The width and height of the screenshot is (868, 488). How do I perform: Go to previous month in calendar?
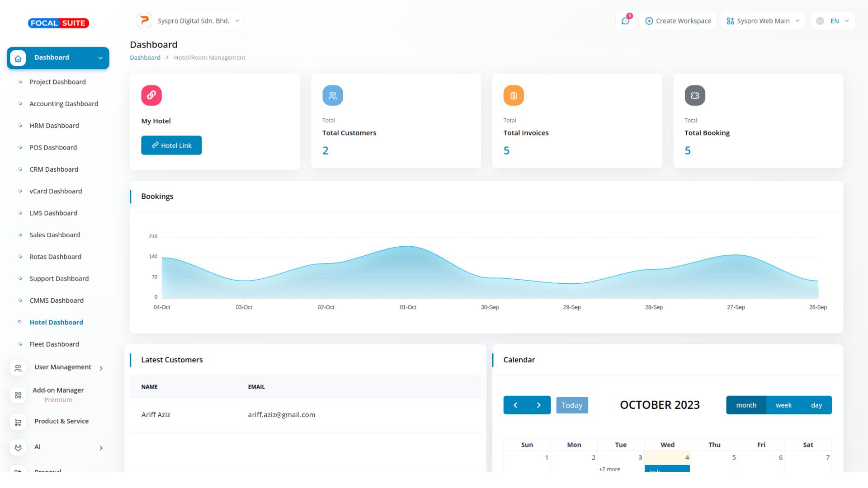coord(515,405)
